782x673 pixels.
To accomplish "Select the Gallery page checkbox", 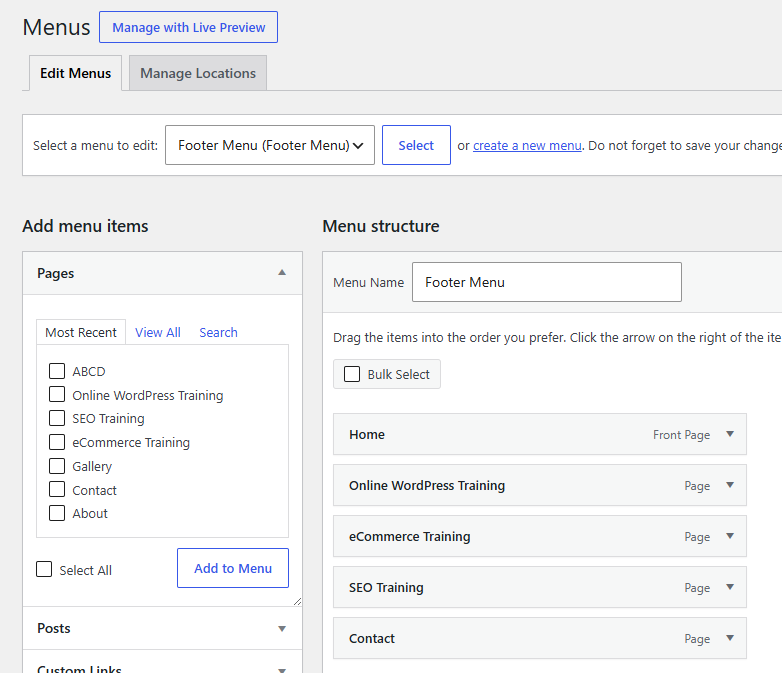I will (57, 466).
